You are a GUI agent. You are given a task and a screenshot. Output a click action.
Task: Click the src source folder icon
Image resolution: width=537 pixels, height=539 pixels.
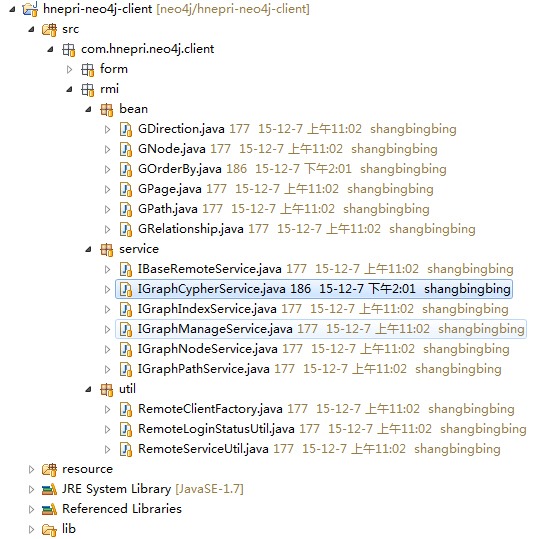tap(49, 30)
